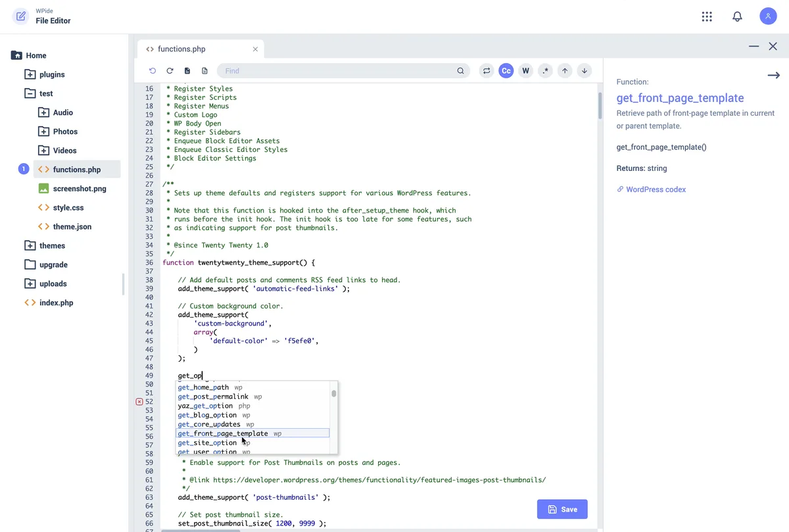Click the horizontal scrollbar at editor bottom
Screen dimensions: 789x532
click(201, 530)
